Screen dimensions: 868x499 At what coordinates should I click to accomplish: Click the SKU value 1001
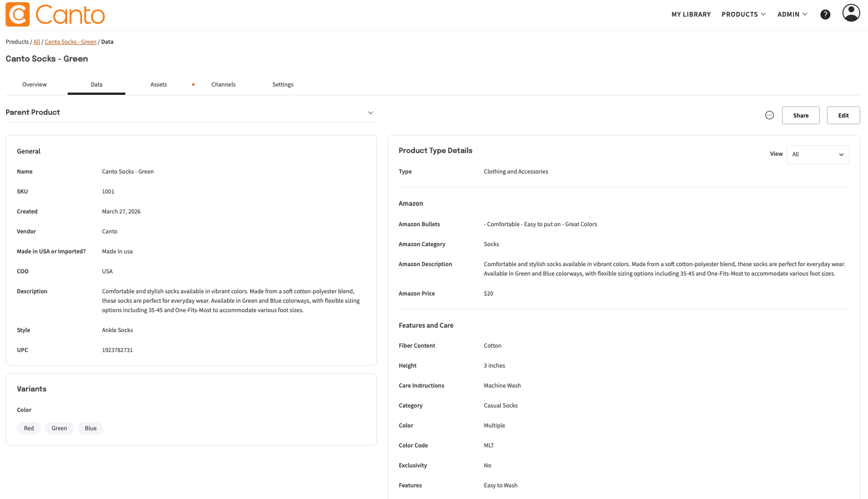click(x=108, y=192)
